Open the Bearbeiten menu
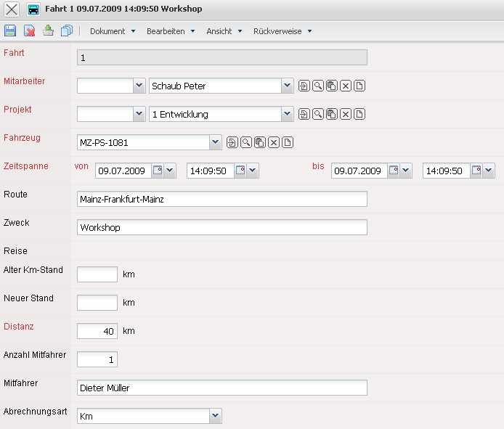The height and width of the screenshot is (429, 504). [171, 31]
